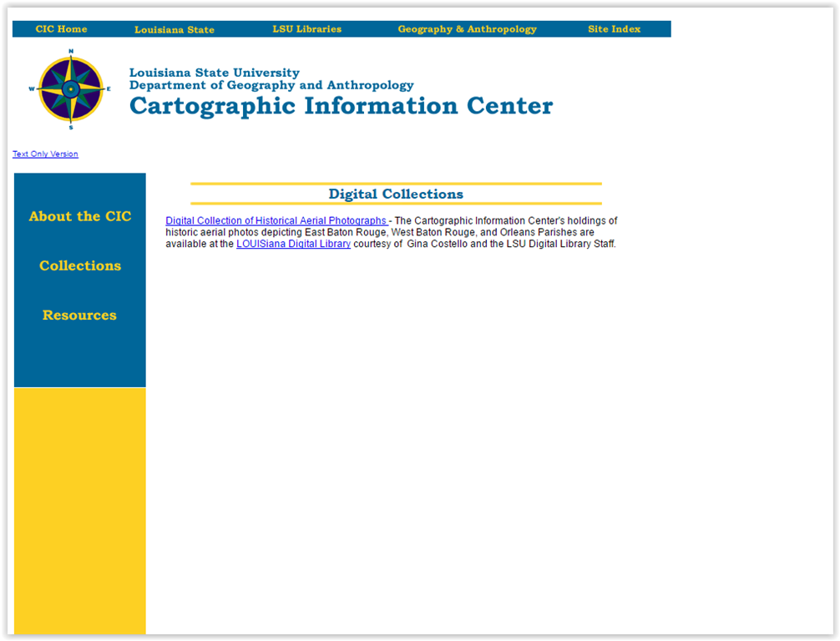Screen dimensions: 840x641
Task: Click the Cartographic Information Center title
Action: click(342, 105)
